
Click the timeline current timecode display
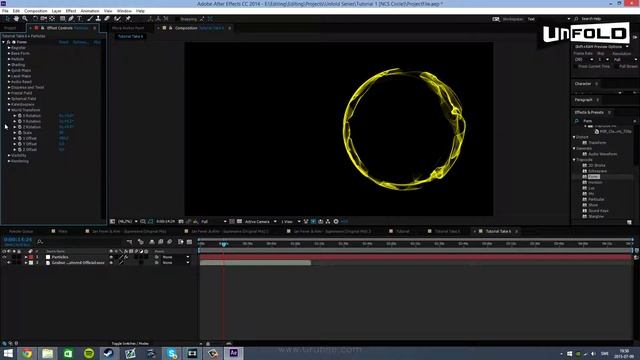[x=18, y=240]
